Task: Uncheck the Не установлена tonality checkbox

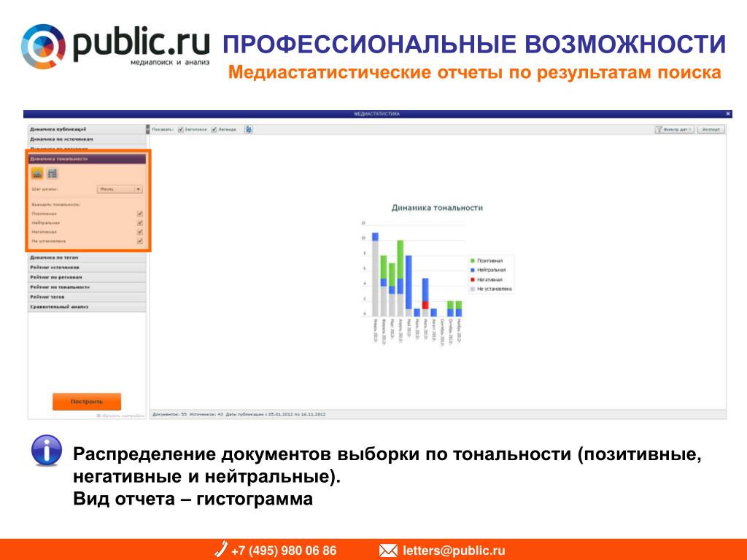Action: coord(139,241)
